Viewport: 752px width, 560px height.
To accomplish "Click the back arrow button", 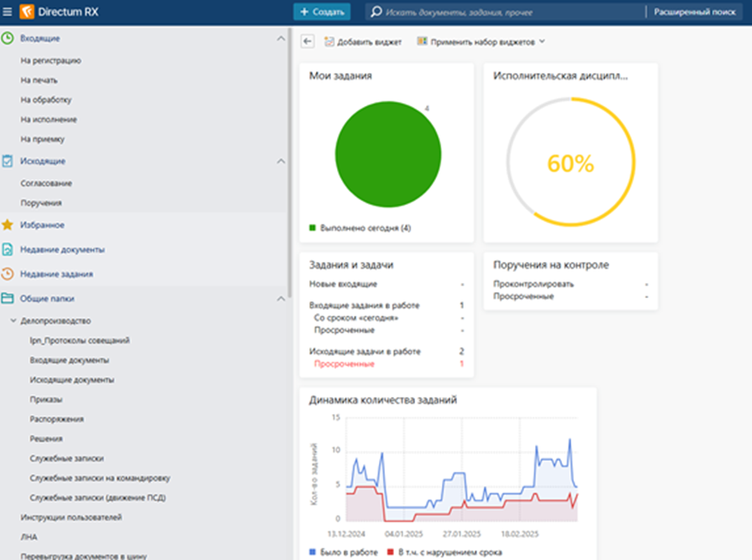I will click(308, 42).
